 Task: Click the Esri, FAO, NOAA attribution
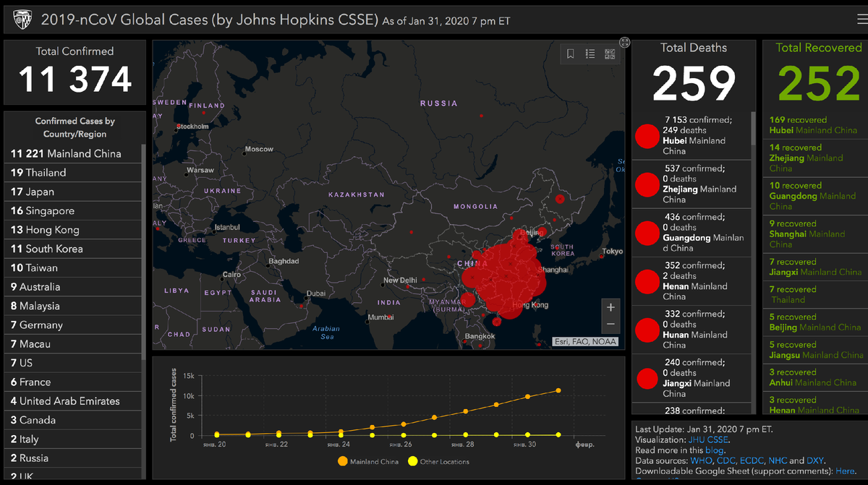586,341
